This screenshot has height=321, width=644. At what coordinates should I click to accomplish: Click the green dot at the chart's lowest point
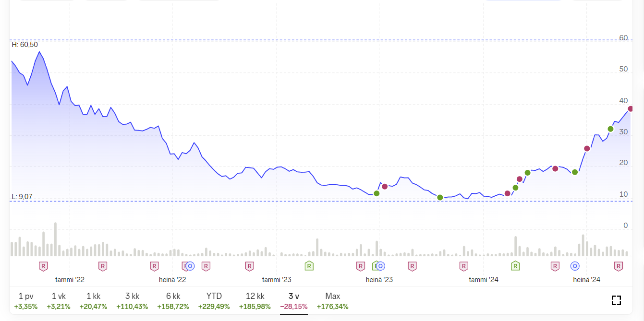(x=440, y=197)
